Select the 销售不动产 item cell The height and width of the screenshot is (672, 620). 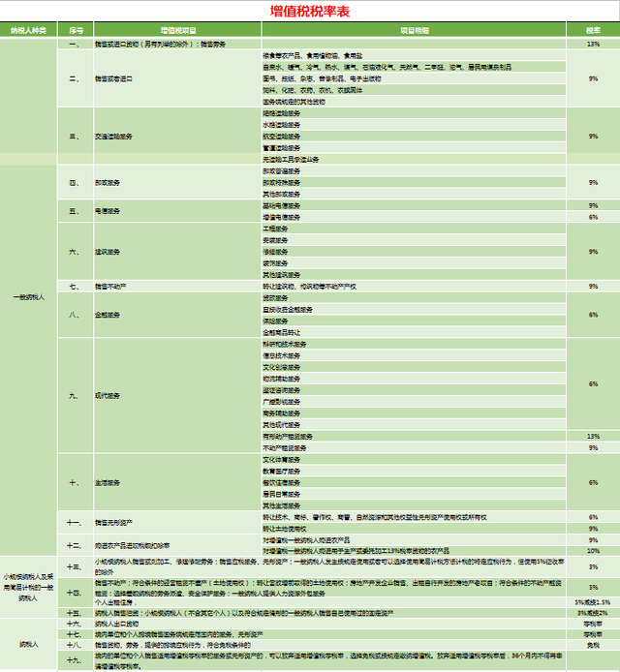(177, 287)
